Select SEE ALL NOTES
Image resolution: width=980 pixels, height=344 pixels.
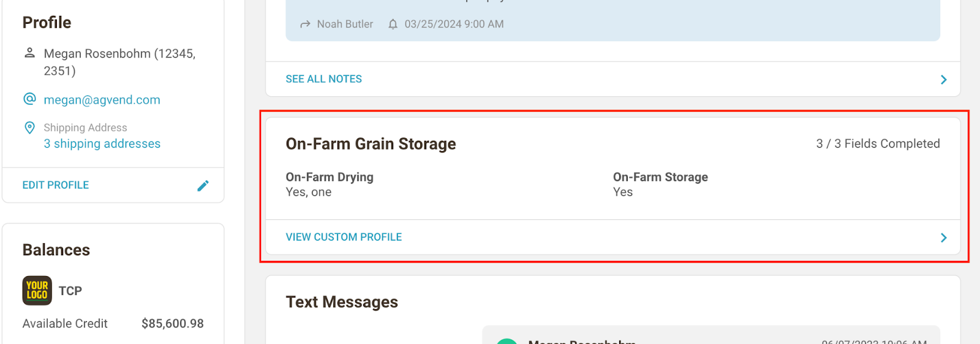pyautogui.click(x=323, y=79)
